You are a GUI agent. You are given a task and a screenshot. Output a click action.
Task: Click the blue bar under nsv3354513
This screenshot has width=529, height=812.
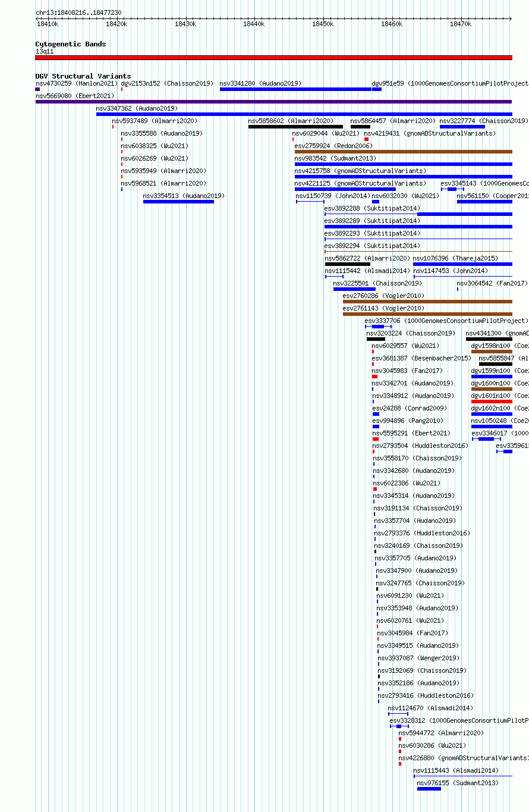coord(178,202)
